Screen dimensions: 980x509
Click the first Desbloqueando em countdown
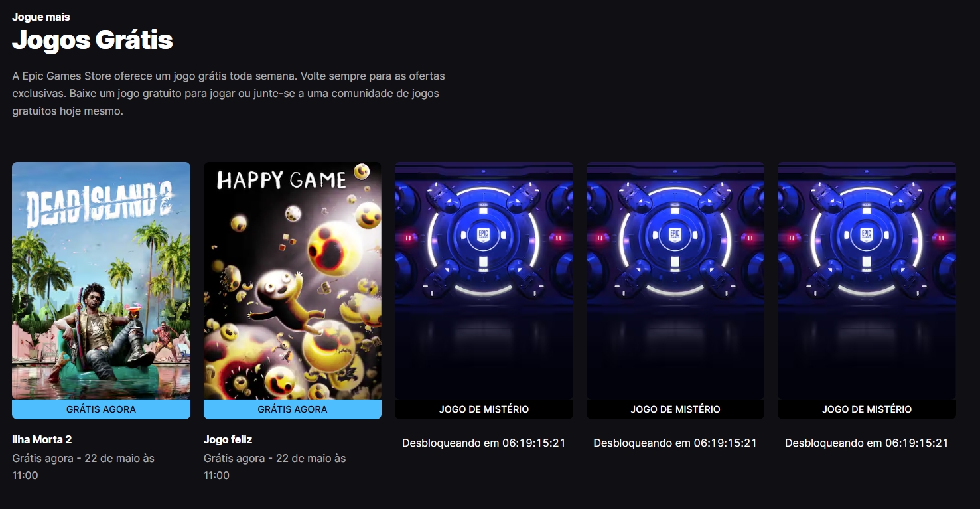click(x=484, y=443)
